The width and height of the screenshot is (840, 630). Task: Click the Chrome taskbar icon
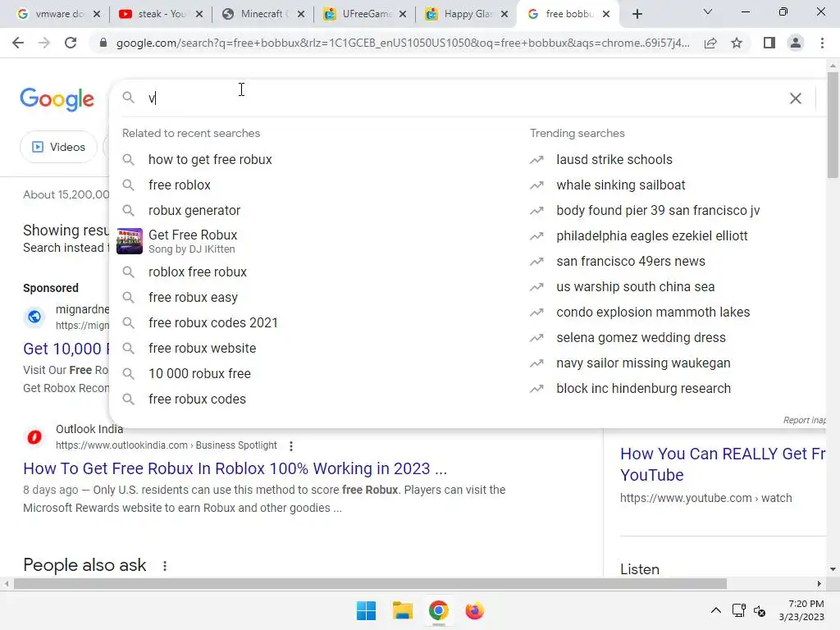coord(438,610)
